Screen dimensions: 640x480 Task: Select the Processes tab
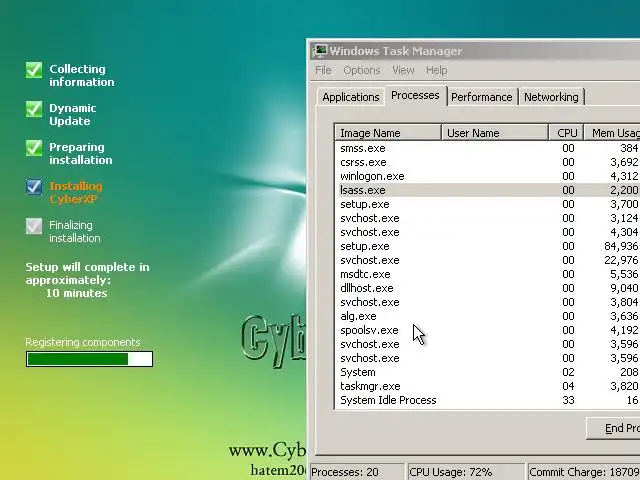click(415, 96)
